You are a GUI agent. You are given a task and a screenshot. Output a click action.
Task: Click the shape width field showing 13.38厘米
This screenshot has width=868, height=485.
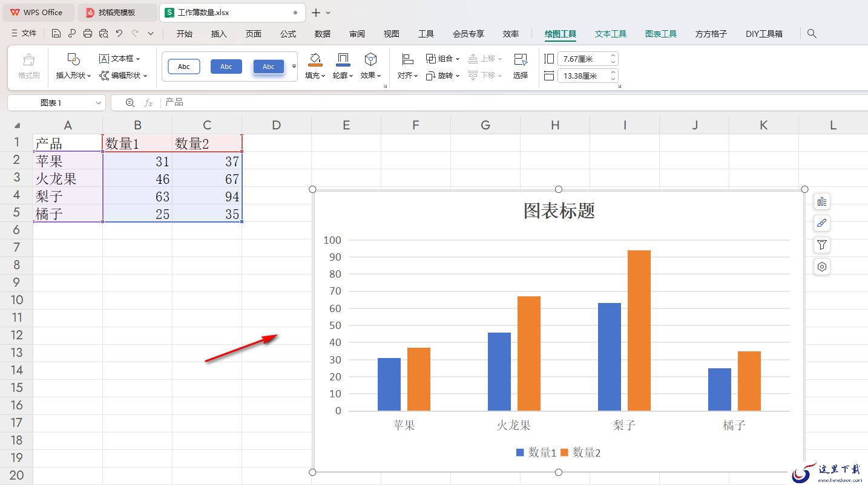pyautogui.click(x=583, y=76)
